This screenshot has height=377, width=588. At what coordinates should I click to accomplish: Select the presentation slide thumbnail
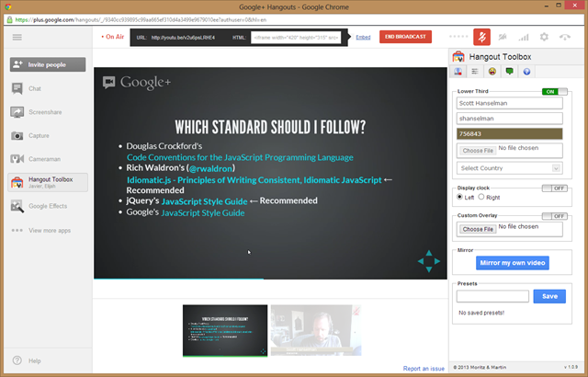tap(225, 330)
